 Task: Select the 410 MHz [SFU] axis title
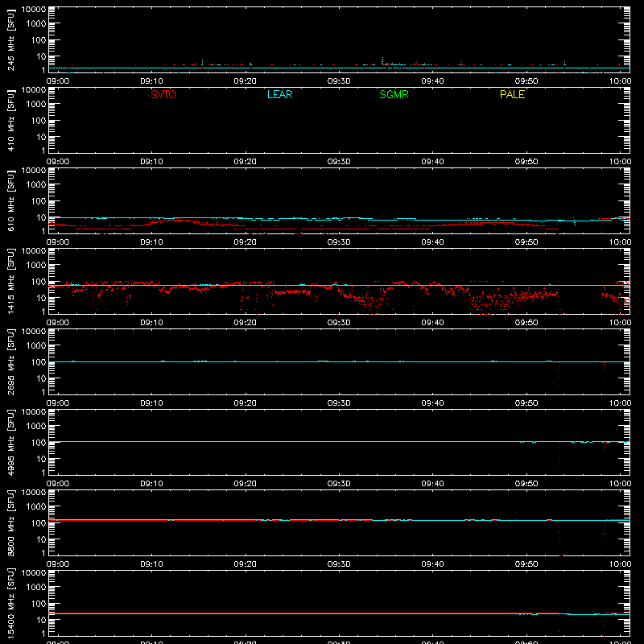[10, 120]
